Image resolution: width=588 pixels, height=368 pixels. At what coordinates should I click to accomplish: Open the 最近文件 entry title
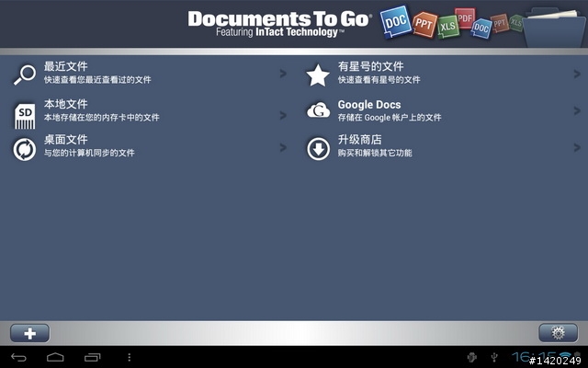65,66
